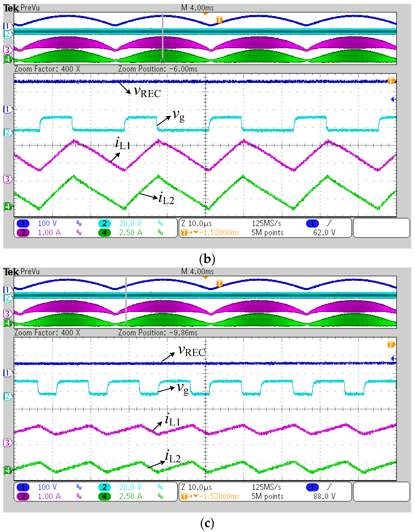Click 'Zoom Position: −9.86ms' readout
Screen dimensions: 415x532
[158, 333]
